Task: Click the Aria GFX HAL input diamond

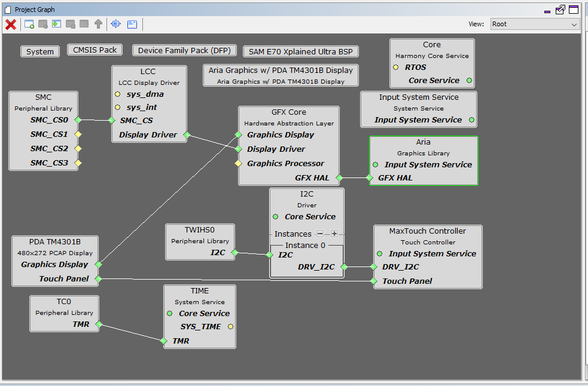Action: click(x=370, y=177)
